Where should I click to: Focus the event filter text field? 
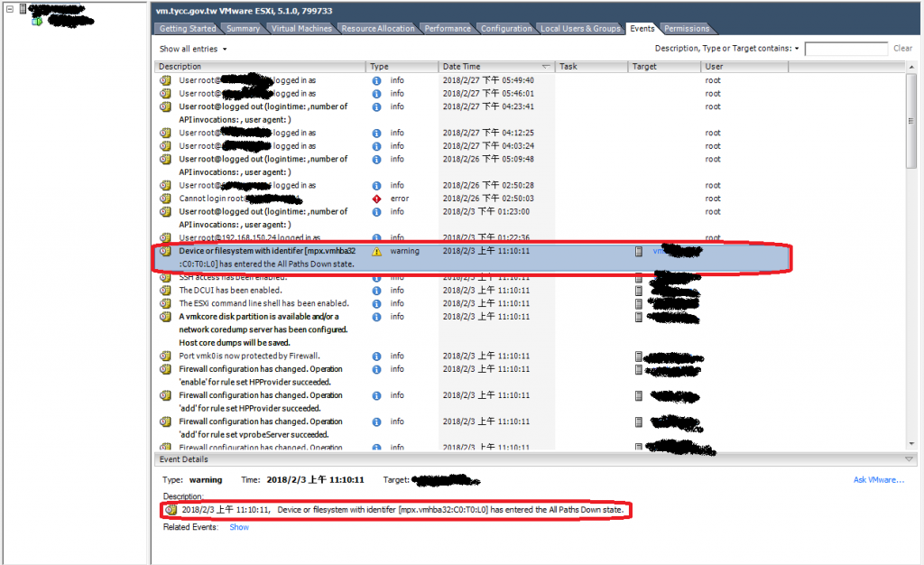click(846, 49)
